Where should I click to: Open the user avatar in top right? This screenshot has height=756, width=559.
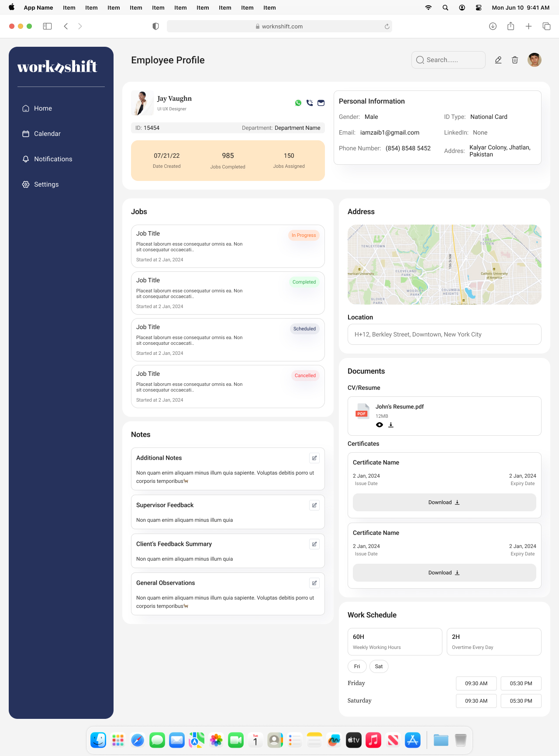[x=535, y=60]
